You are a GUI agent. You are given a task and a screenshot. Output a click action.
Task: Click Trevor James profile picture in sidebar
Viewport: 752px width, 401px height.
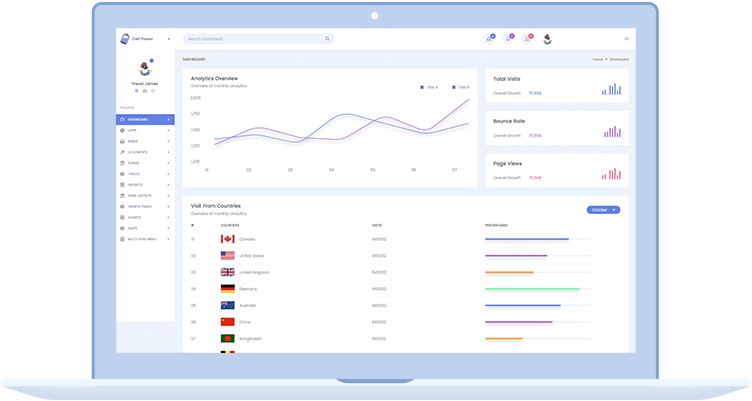tap(145, 69)
